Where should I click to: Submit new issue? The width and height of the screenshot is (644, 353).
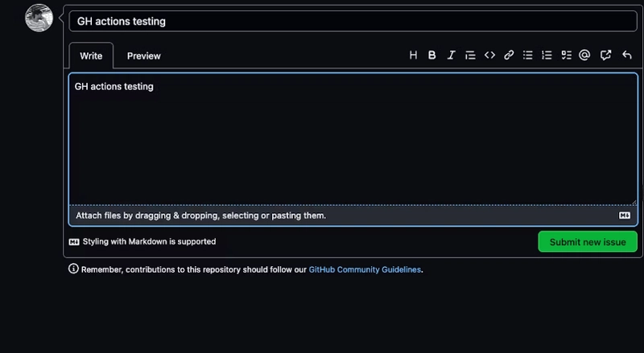pyautogui.click(x=588, y=242)
